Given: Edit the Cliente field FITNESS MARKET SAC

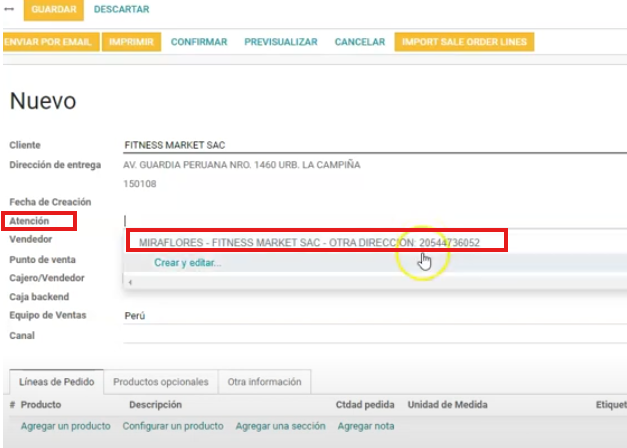Looking at the screenshot, I should [375, 145].
